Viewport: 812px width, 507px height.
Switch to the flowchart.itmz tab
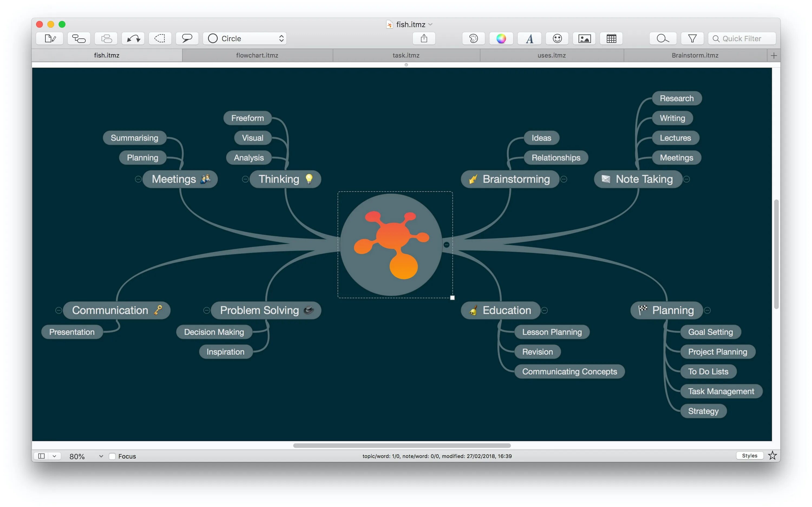point(257,55)
